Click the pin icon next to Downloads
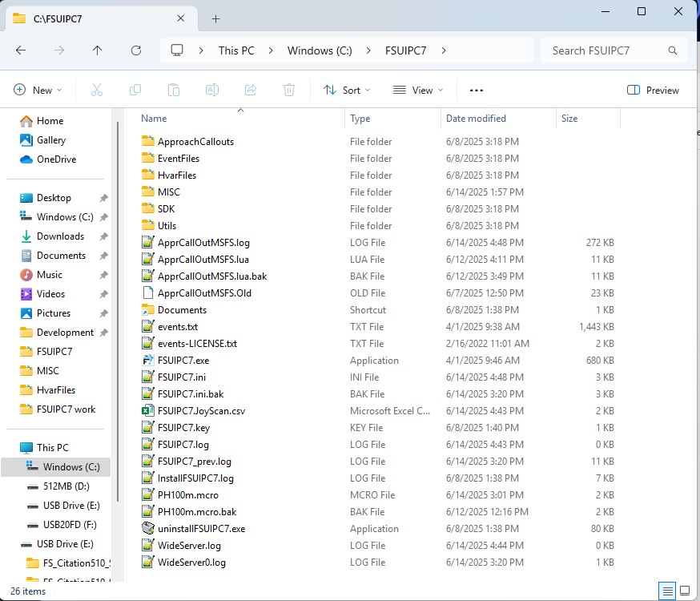Image resolution: width=700 pixels, height=601 pixels. point(103,236)
